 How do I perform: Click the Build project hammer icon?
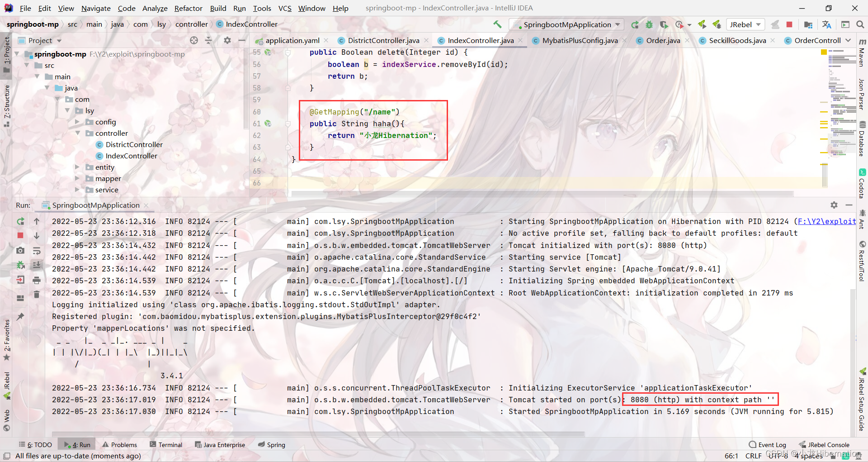[x=497, y=24]
